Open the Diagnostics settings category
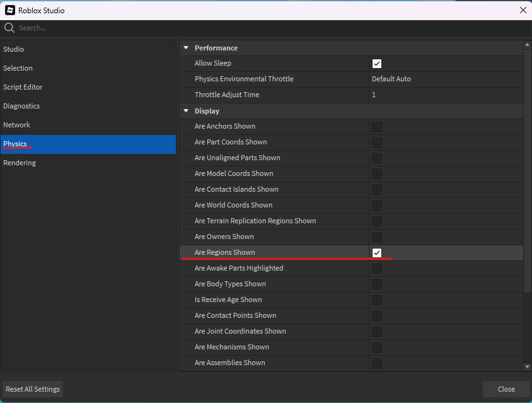Screen dimensions: 532x403 [x=88, y=106]
